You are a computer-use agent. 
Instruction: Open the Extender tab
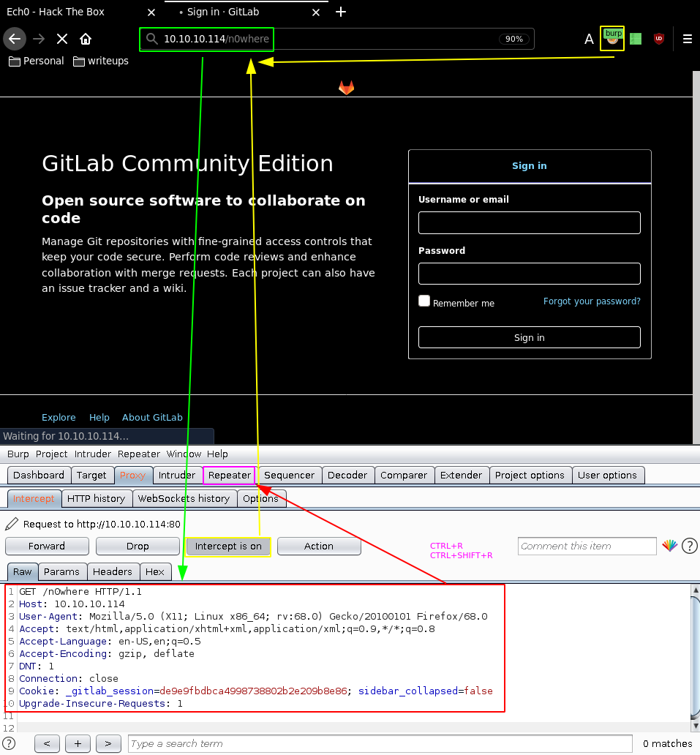click(x=461, y=476)
